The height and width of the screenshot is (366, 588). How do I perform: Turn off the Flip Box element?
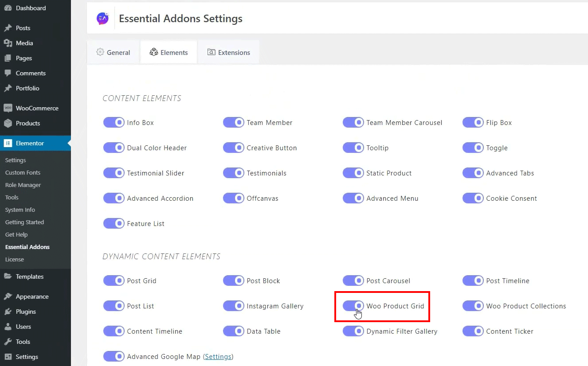point(473,122)
